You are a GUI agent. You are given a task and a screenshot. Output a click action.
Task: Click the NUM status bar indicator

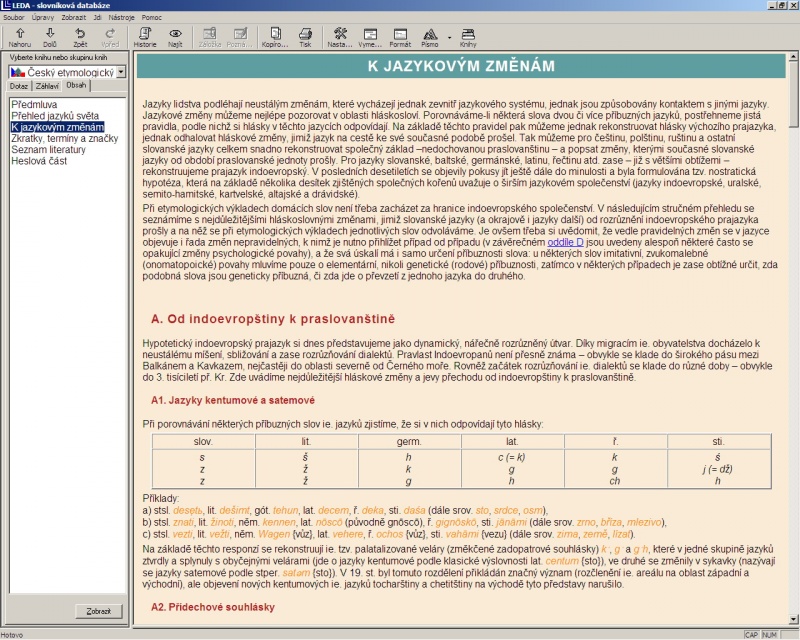pos(769,635)
